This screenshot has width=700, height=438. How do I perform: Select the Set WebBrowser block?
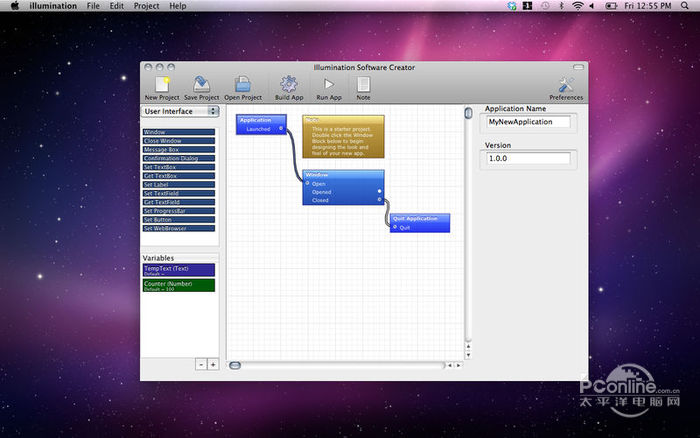click(x=179, y=229)
